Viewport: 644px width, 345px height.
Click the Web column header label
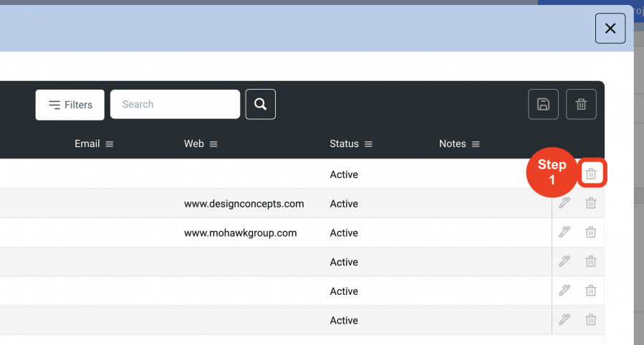(194, 144)
